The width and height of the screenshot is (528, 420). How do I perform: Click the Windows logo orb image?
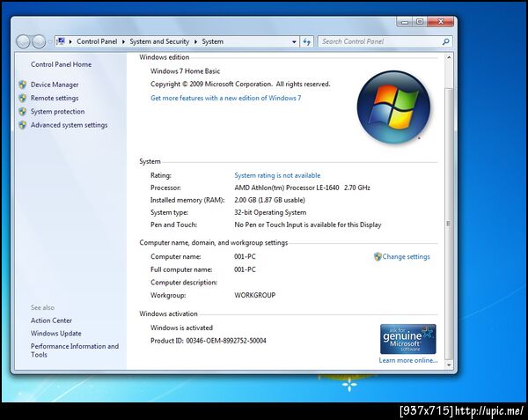click(393, 107)
